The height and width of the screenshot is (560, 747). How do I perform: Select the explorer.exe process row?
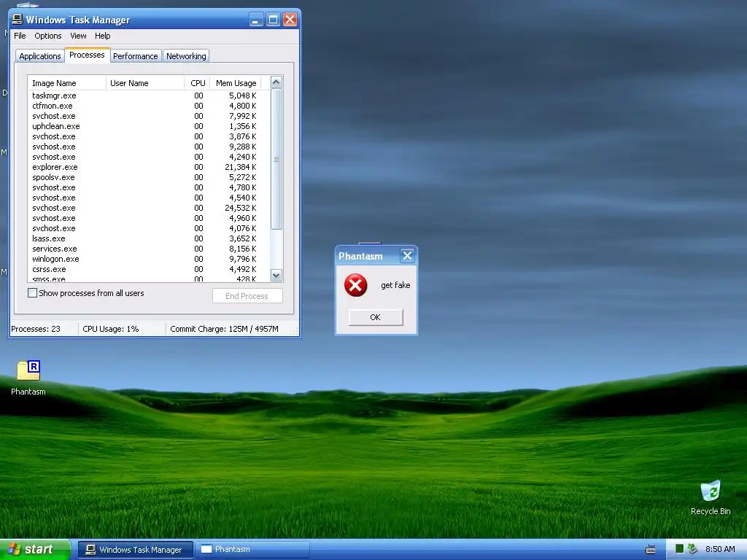click(148, 167)
